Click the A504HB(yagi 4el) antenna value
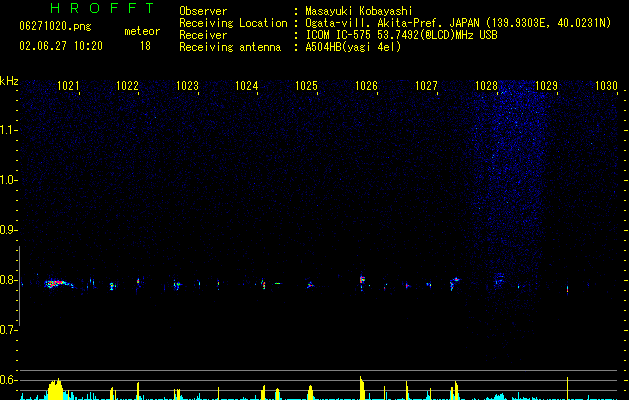Viewport: 629px width, 400px height. [353, 47]
